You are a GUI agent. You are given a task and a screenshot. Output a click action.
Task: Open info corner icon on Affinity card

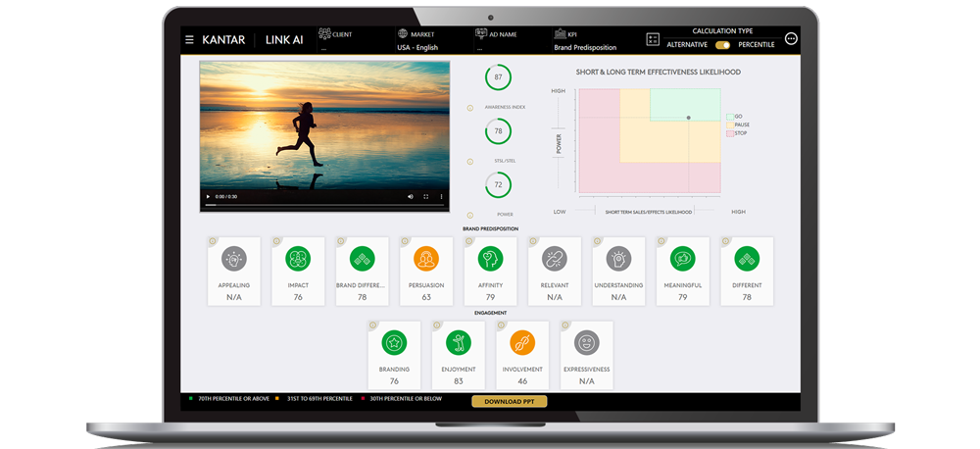pyautogui.click(x=468, y=241)
